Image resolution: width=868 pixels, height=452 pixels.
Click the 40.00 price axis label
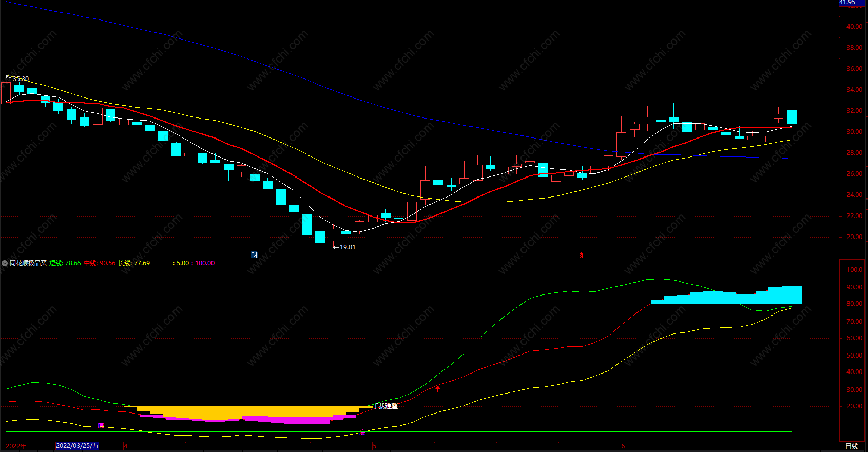pos(855,27)
